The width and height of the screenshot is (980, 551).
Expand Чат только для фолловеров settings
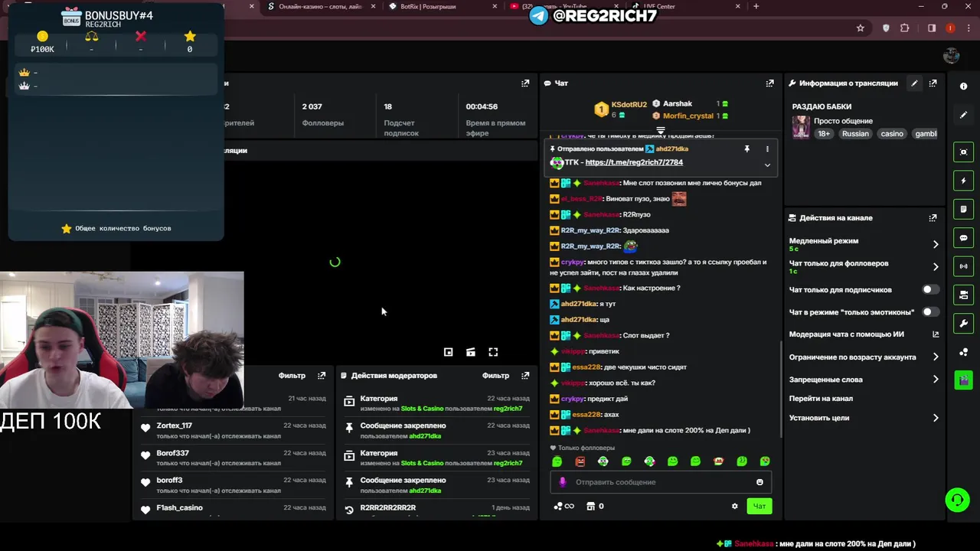tap(936, 267)
